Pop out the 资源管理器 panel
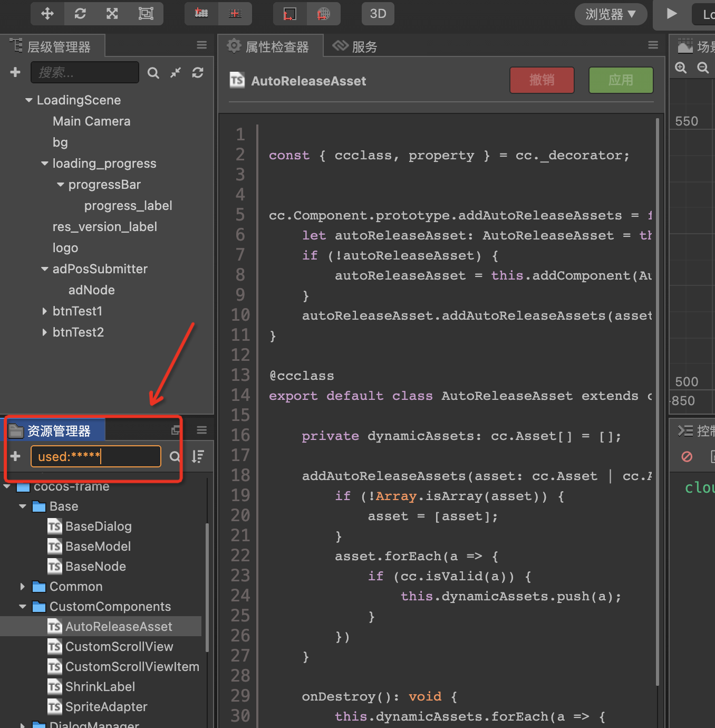Screen dimensions: 715x728 (176, 430)
